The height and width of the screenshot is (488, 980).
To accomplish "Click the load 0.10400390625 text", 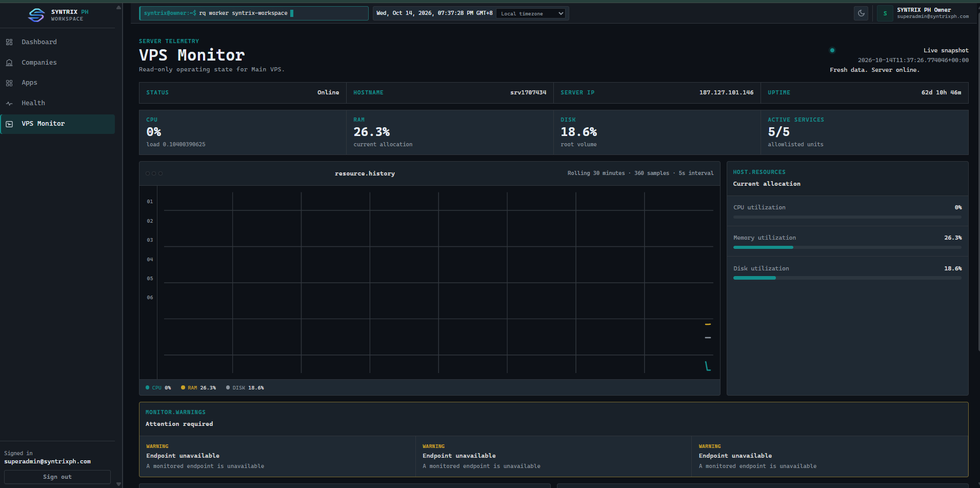I will 176,145.
